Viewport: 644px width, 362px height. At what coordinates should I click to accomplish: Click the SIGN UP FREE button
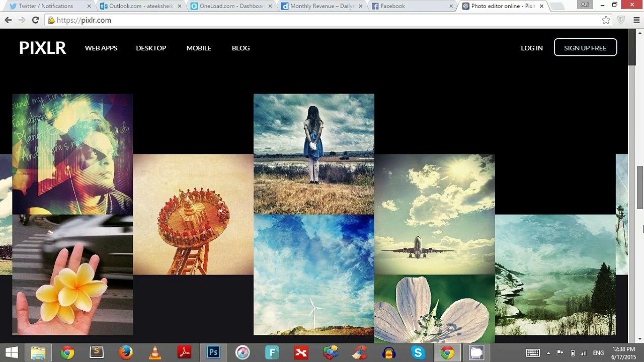pyautogui.click(x=585, y=48)
